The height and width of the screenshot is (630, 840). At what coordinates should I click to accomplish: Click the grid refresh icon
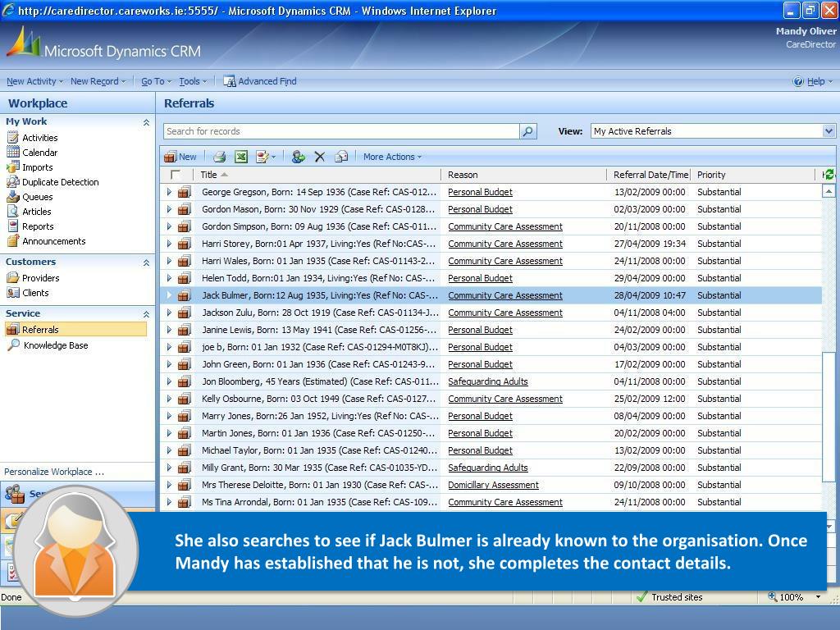tap(829, 174)
